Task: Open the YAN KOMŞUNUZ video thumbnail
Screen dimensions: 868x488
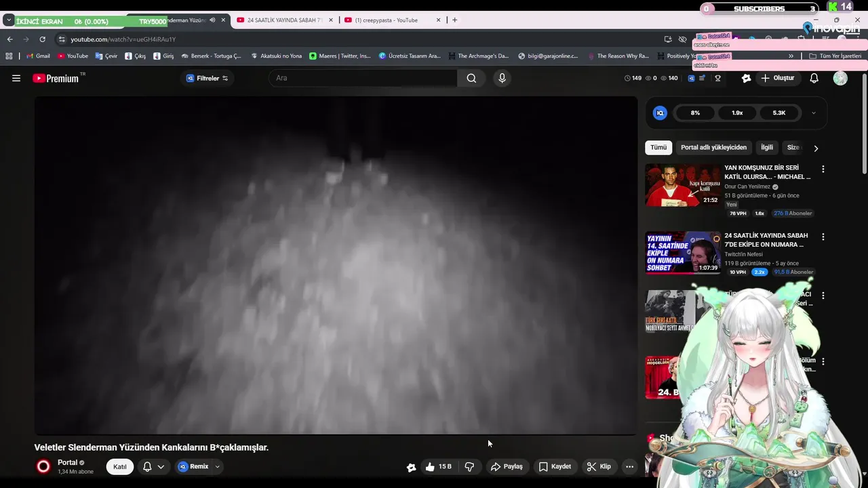Action: point(682,185)
